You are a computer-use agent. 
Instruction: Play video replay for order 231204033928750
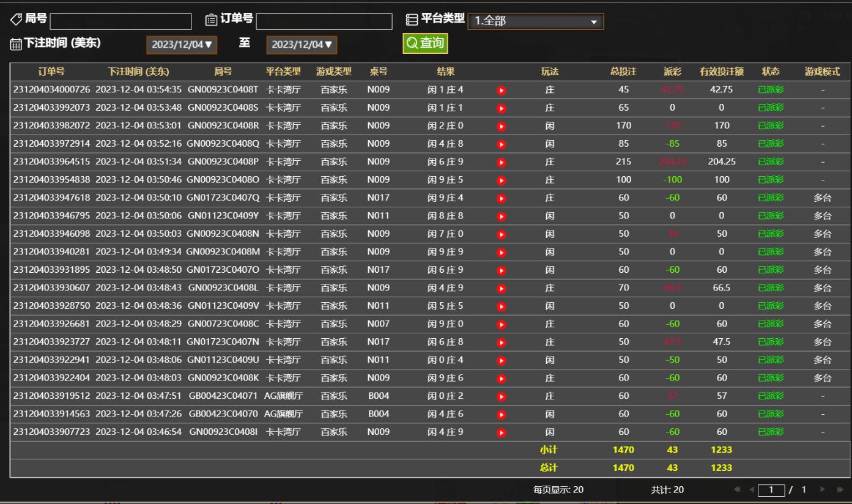click(x=502, y=306)
